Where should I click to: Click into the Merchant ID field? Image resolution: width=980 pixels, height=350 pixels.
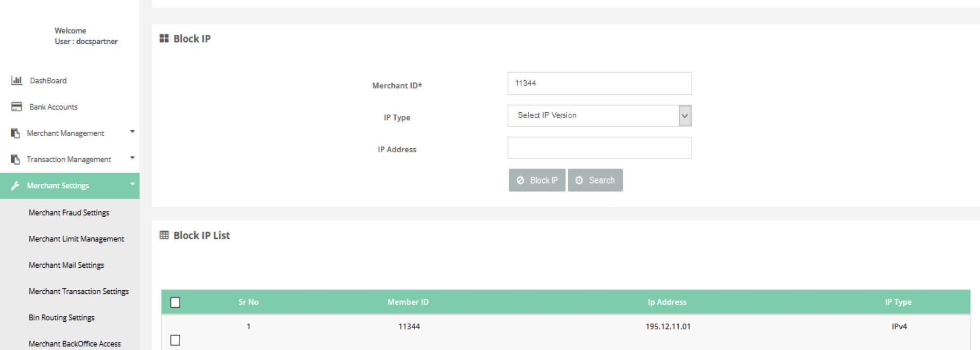[599, 83]
